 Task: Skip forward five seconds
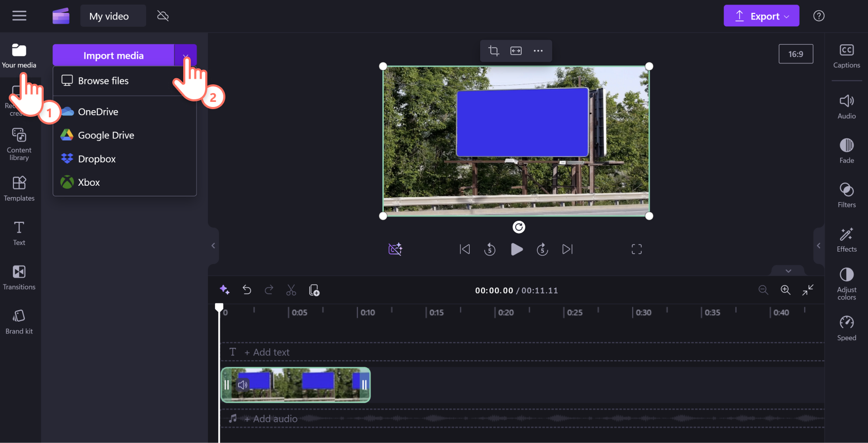(542, 250)
